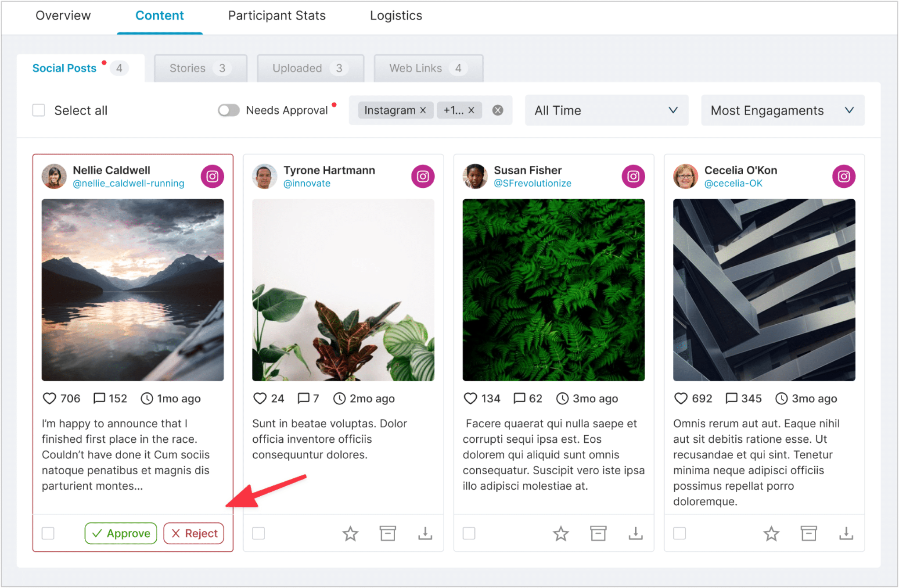The image size is (899, 588).
Task: Clear all platform filters with circle X
Action: pos(497,111)
